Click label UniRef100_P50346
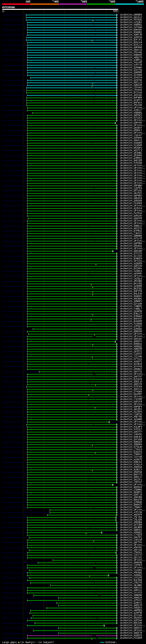The height and width of the screenshot is (644, 146). pyautogui.click(x=131, y=53)
